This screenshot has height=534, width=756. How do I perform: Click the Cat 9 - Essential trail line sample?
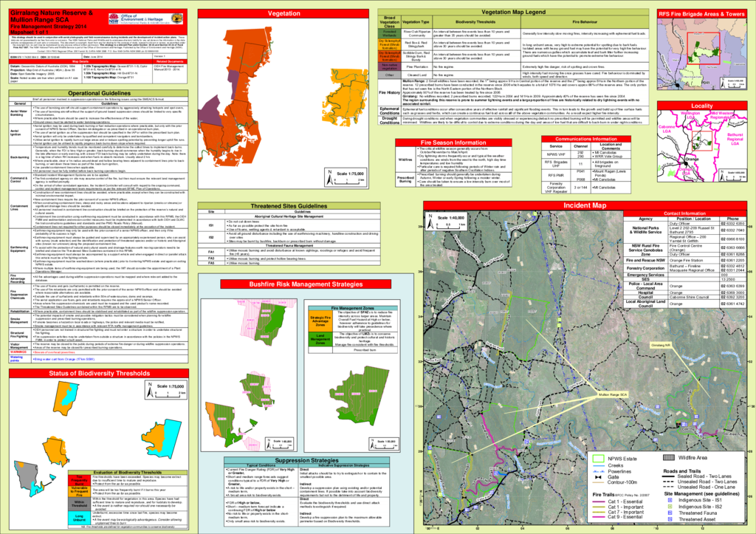tap(598, 516)
